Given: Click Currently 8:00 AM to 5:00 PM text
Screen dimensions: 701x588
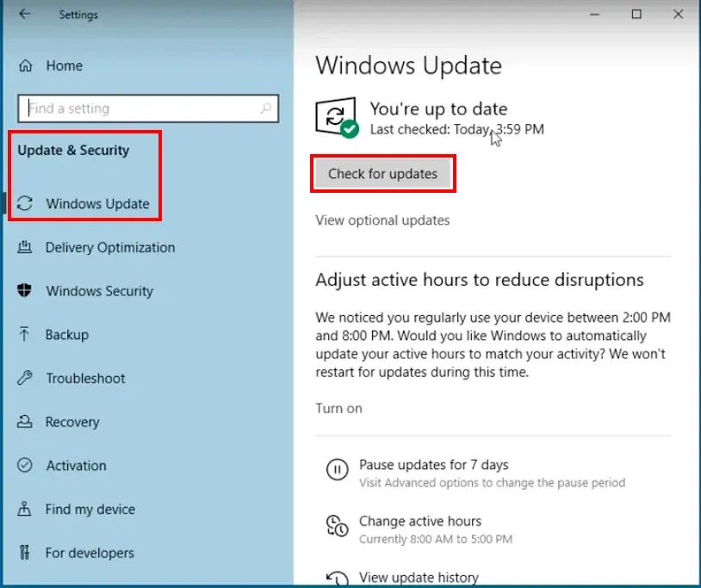Looking at the screenshot, I should pos(436,539).
